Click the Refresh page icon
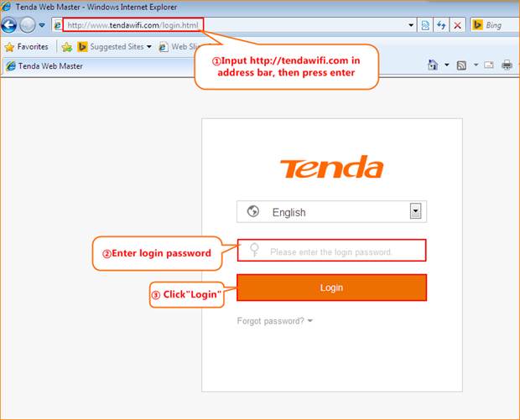Image resolution: width=520 pixels, height=420 pixels. pos(441,26)
